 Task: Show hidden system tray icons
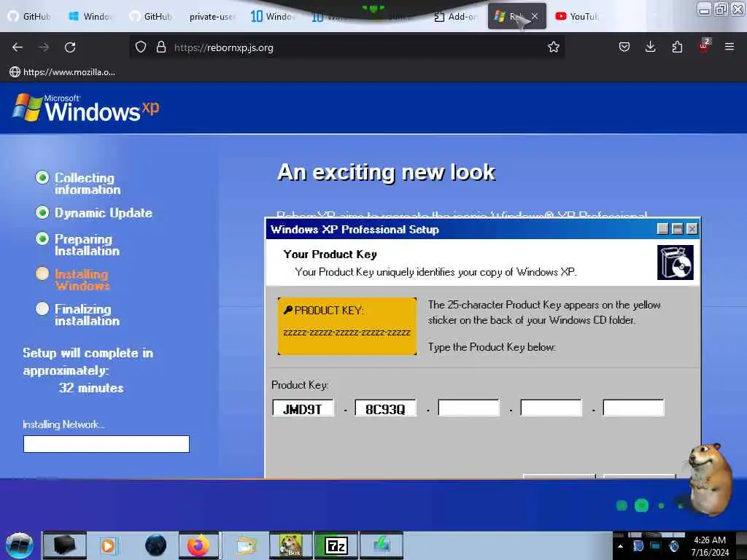(x=620, y=546)
